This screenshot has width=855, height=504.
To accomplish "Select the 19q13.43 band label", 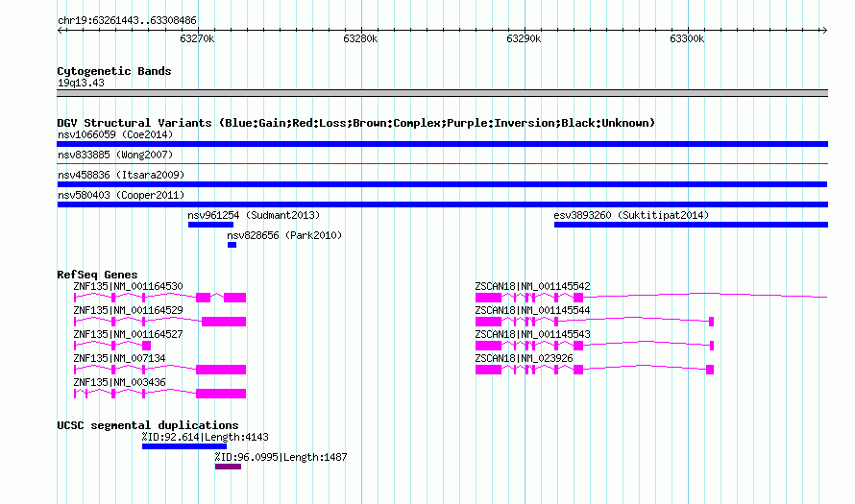I will tap(81, 83).
